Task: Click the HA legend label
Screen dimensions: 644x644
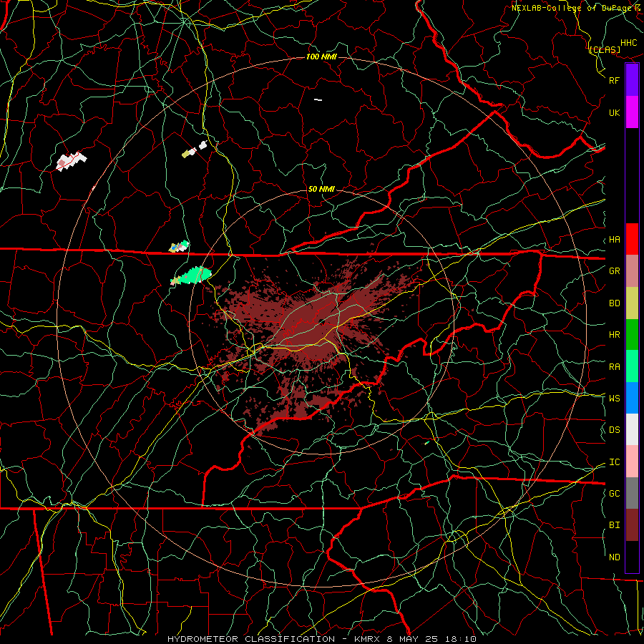Action: [615, 240]
